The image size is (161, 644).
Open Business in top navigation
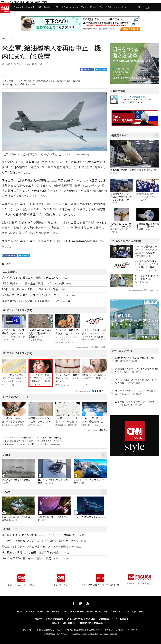(x=49, y=7)
